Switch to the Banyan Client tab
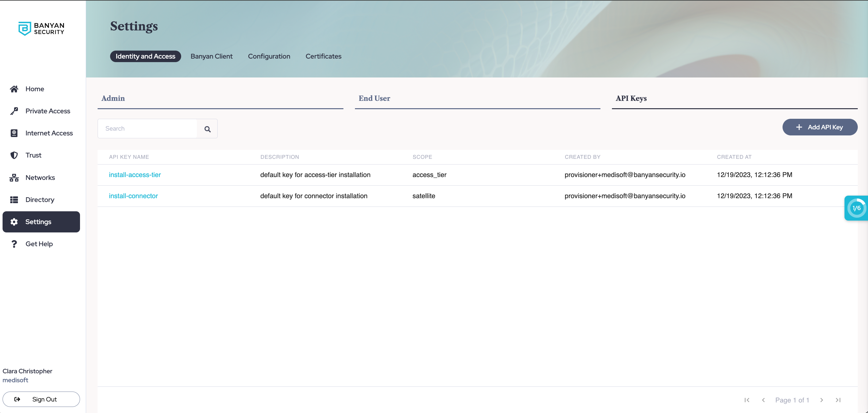This screenshot has height=413, width=868. tap(211, 56)
